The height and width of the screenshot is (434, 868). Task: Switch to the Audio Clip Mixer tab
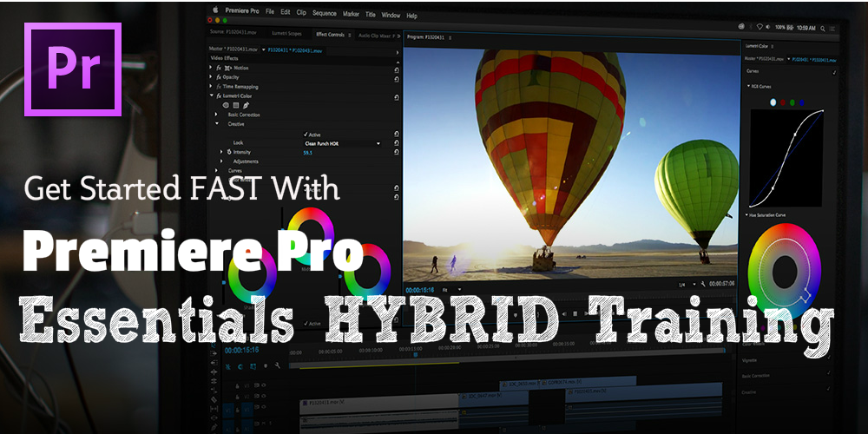pyautogui.click(x=377, y=36)
